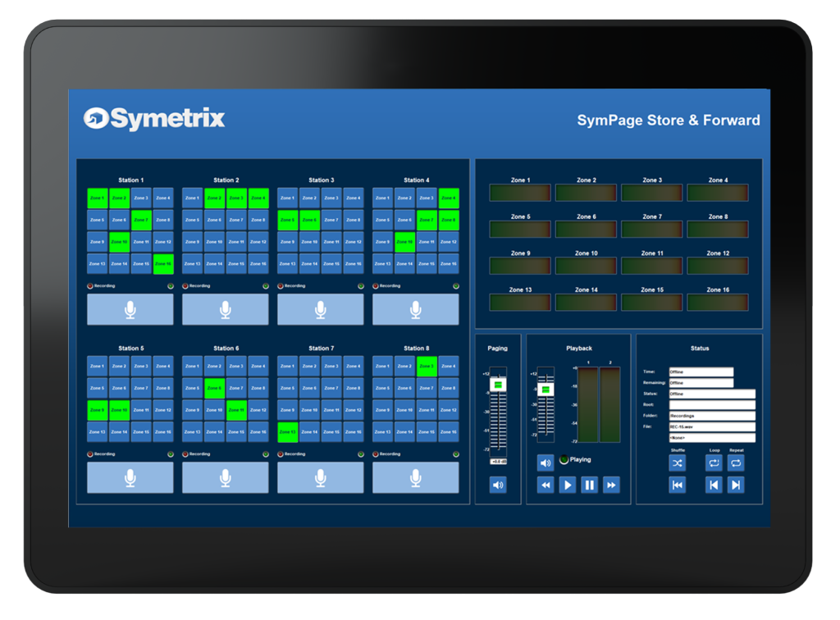Click the Zone 1 level meter

tap(520, 193)
